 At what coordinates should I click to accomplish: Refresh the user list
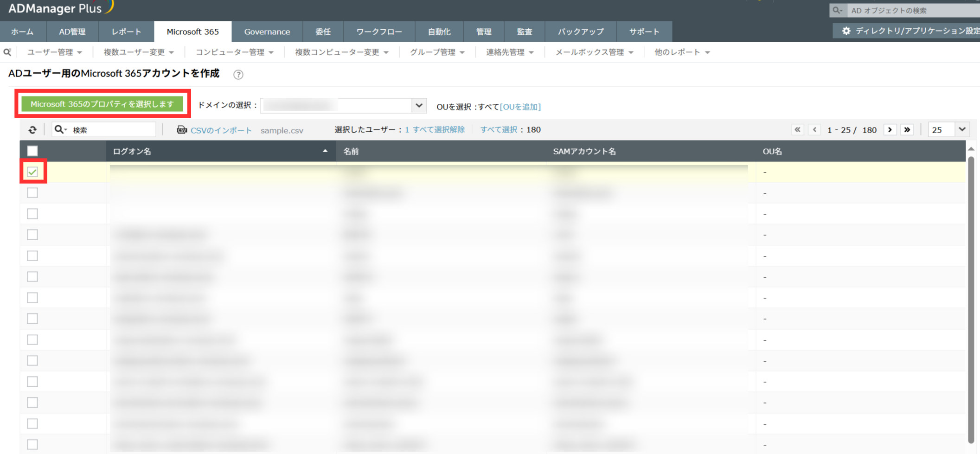click(32, 130)
